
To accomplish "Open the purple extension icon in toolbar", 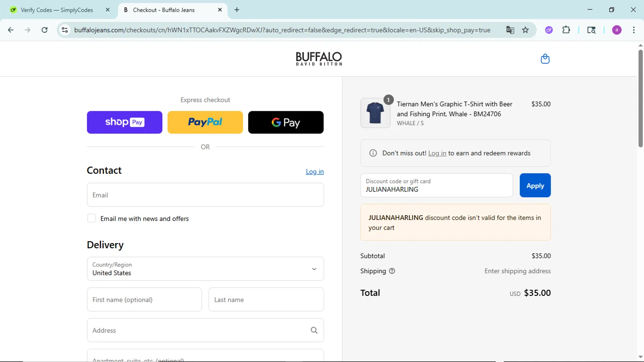I will [549, 30].
